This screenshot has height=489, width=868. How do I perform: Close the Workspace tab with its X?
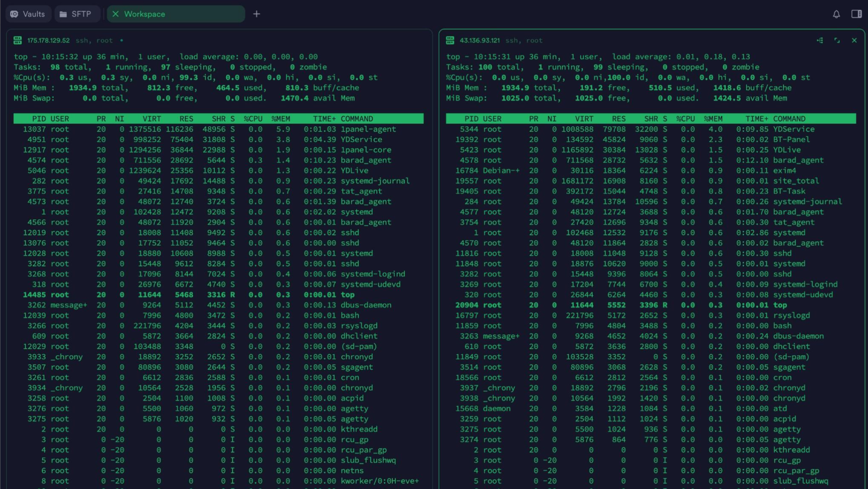point(115,14)
